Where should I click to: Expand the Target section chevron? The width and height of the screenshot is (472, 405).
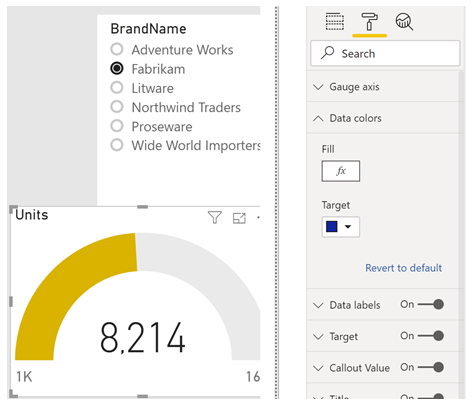click(x=318, y=337)
